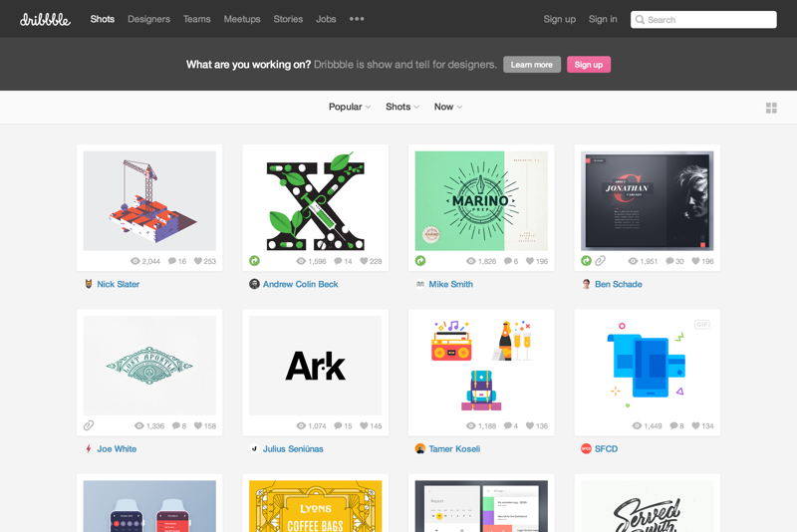Screen dimensions: 797x532
Task: Click the heart icon on Ben Schade's shot
Action: click(695, 261)
